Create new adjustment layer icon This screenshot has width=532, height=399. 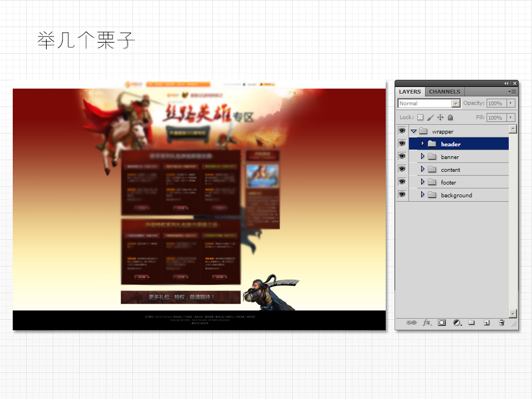tap(457, 323)
